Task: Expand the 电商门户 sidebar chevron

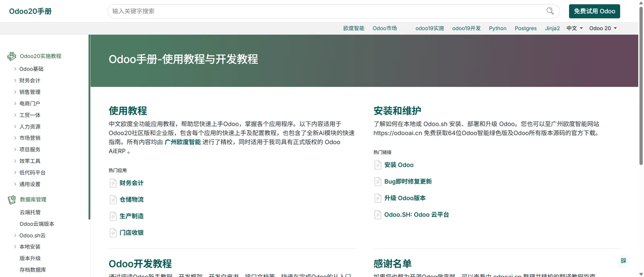Action: [x=15, y=103]
